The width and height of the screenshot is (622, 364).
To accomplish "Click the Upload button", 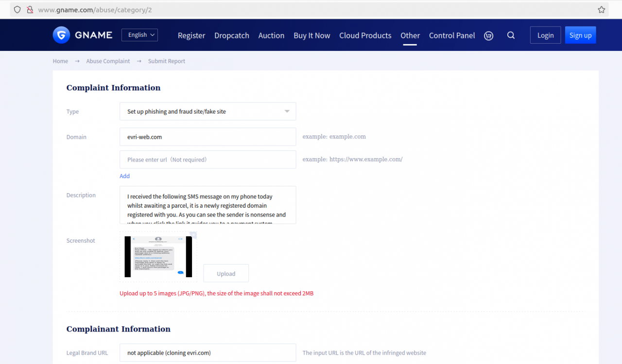I will pos(226,273).
